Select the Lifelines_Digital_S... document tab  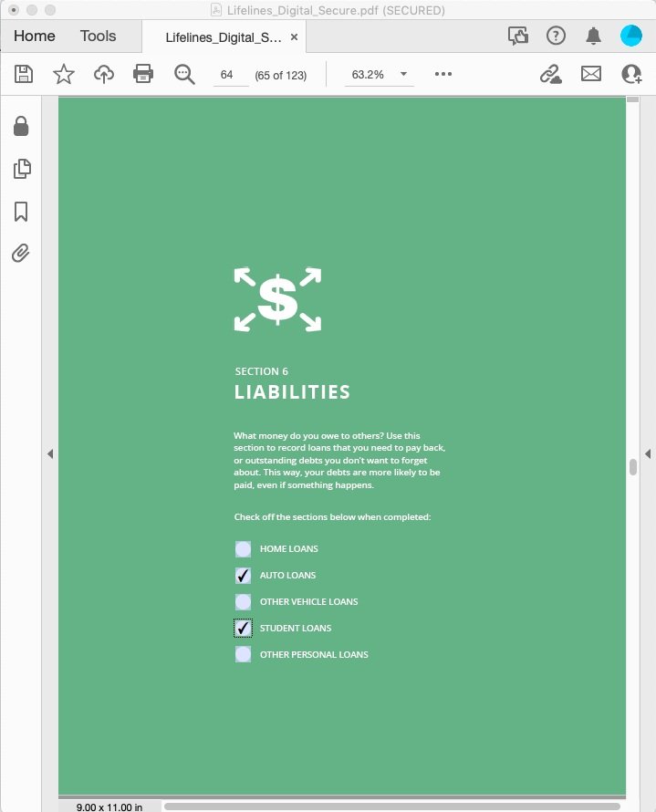click(224, 37)
